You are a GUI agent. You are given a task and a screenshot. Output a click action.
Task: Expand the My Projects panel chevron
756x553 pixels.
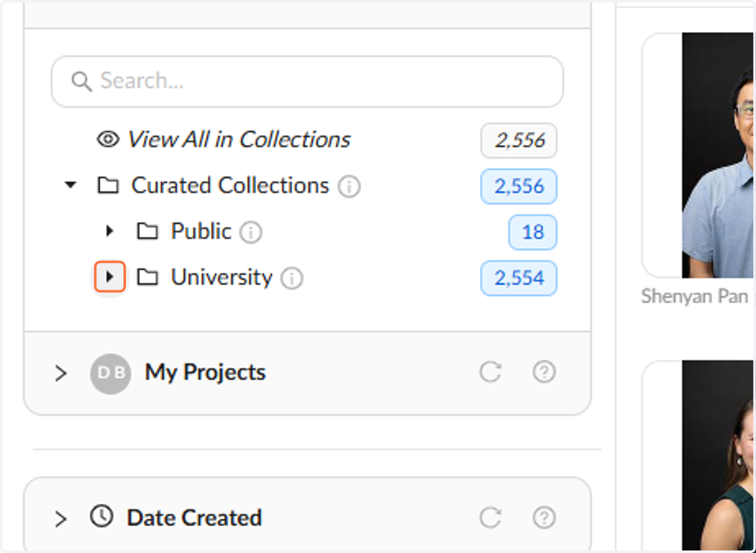(x=60, y=373)
